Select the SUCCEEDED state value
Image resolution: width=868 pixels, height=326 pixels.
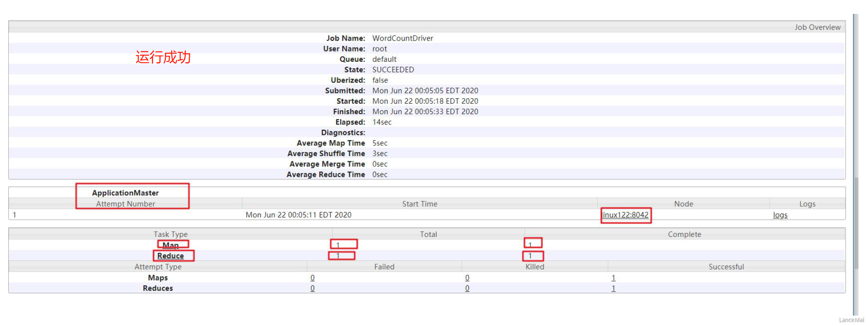(x=393, y=70)
